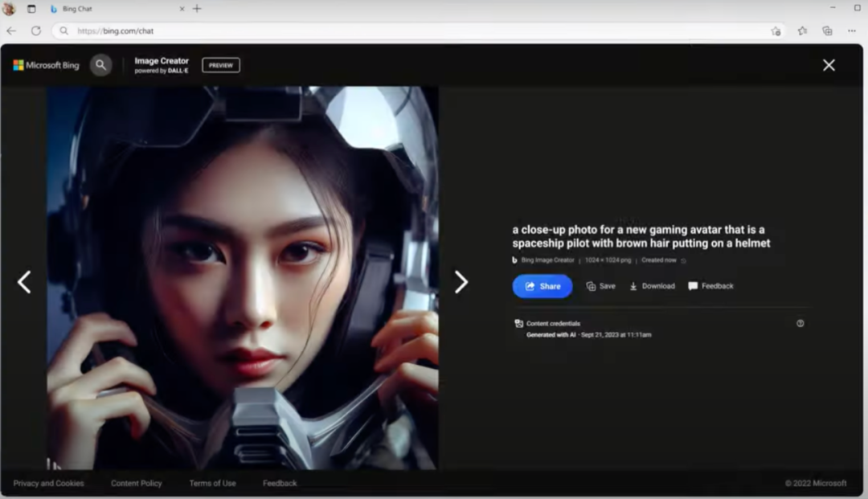This screenshot has width=868, height=499.
Task: Click the address bar URL field
Action: (x=402, y=31)
